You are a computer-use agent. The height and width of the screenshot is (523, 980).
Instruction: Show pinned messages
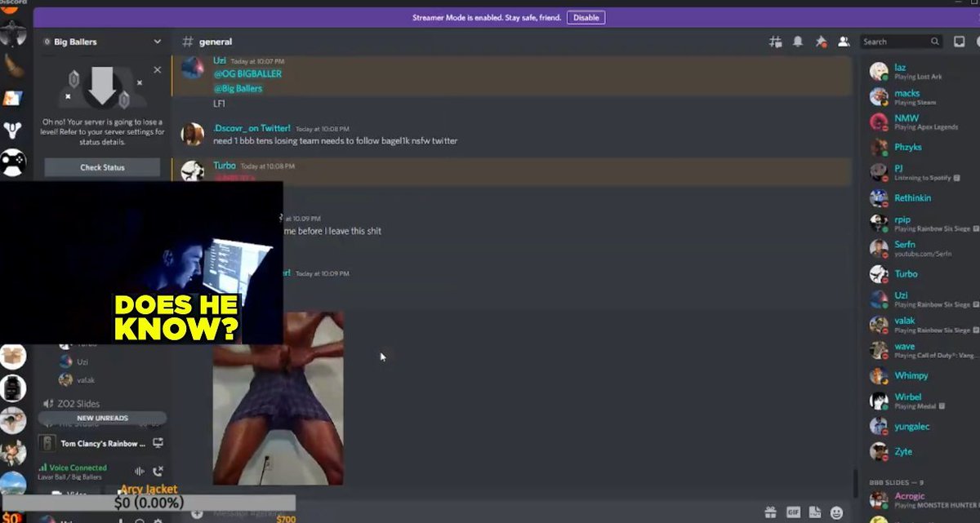point(821,42)
